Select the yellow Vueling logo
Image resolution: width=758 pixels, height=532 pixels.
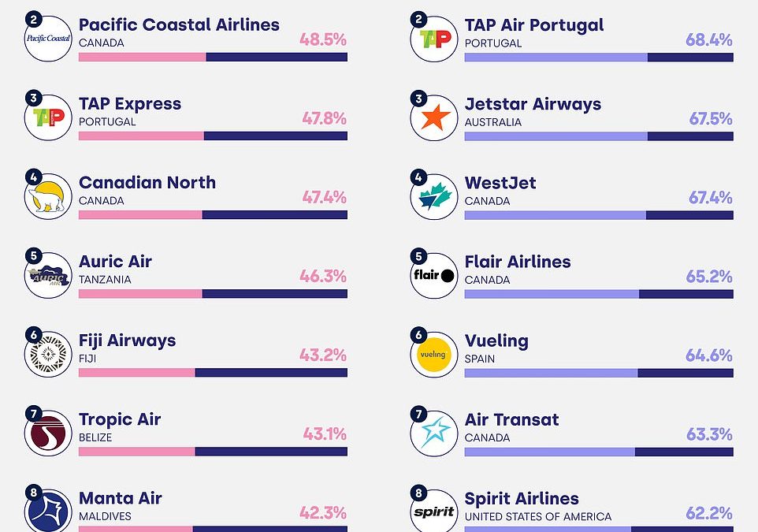click(x=433, y=354)
